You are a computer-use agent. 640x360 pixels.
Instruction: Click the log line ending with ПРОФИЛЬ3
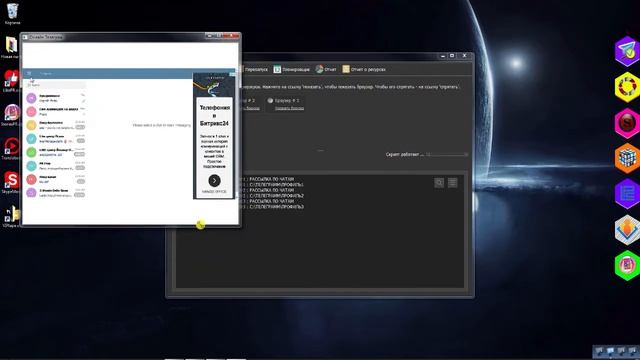(x=276, y=207)
